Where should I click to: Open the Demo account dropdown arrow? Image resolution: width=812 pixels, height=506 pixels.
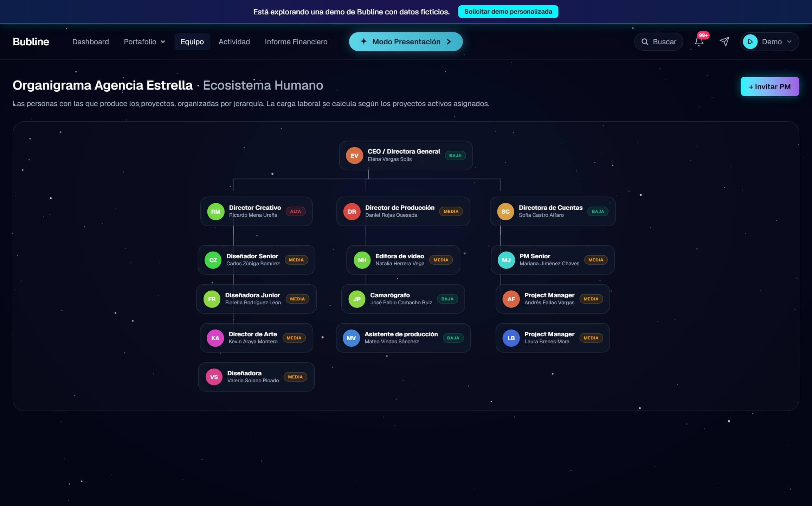pos(790,42)
